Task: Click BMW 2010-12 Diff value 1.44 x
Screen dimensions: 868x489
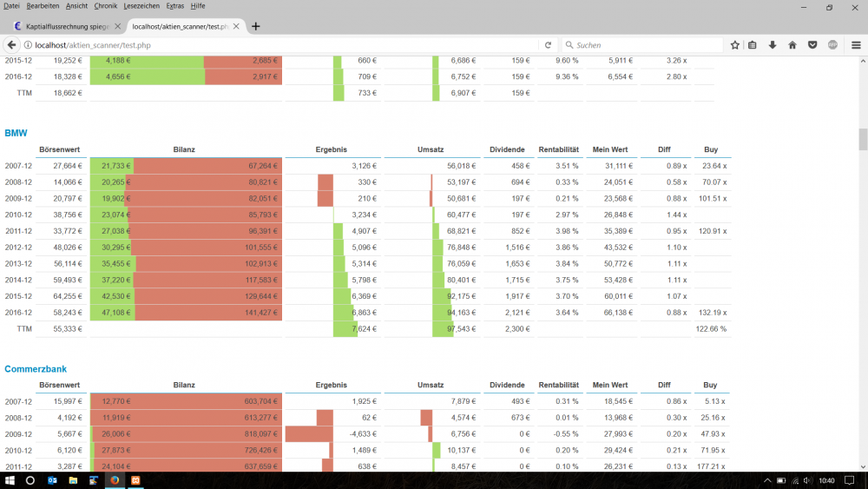Action: 676,215
